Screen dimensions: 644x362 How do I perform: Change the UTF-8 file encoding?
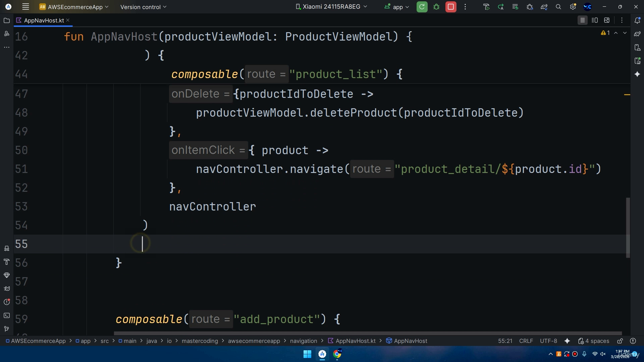(x=548, y=341)
